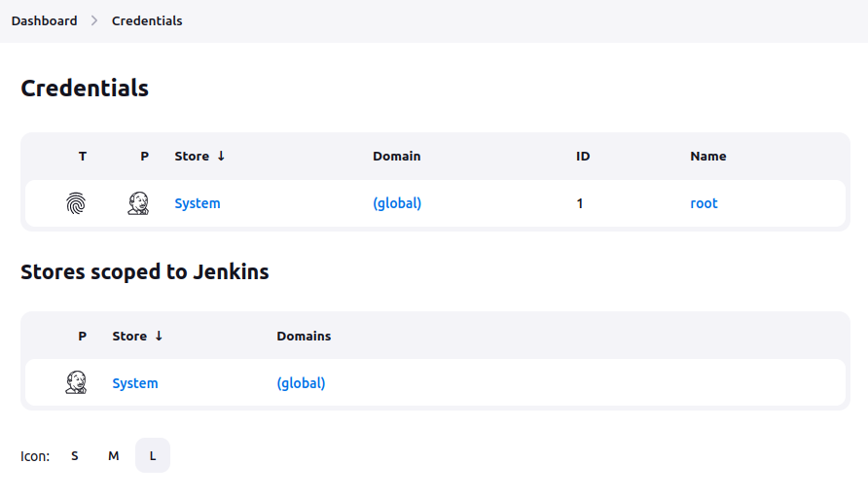Go to Dashboard in the breadcrumb
Image resolution: width=868 pixels, height=500 pixels.
click(44, 20)
